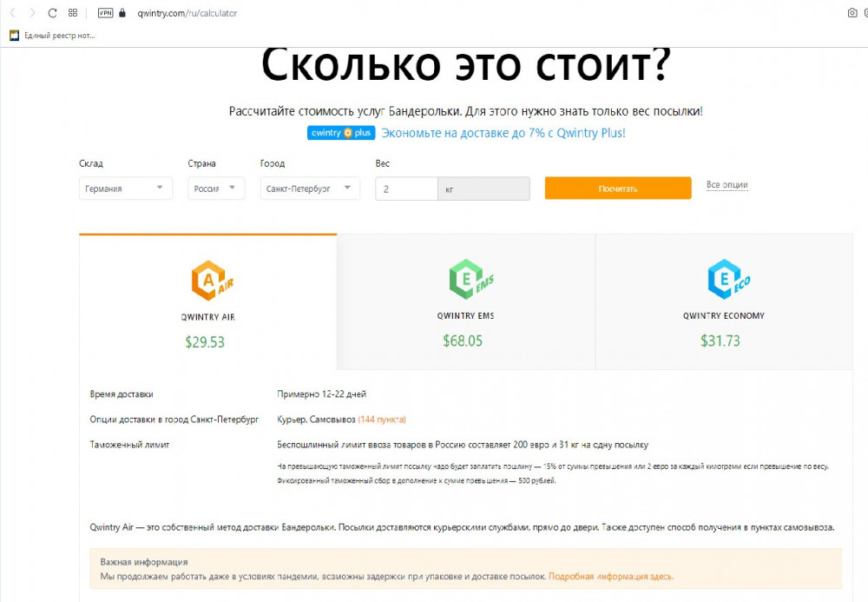Click the Примерно 12-22 дней delivery time
This screenshot has height=602, width=868.
(x=322, y=394)
